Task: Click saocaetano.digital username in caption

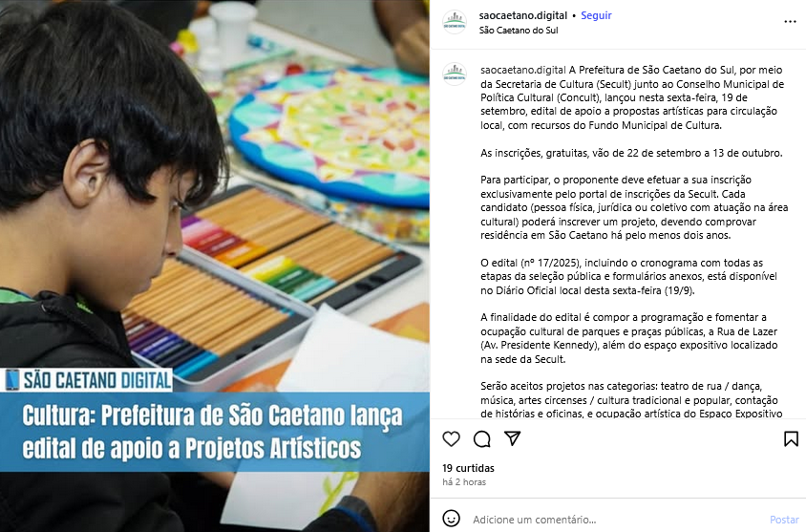Action: [523, 70]
